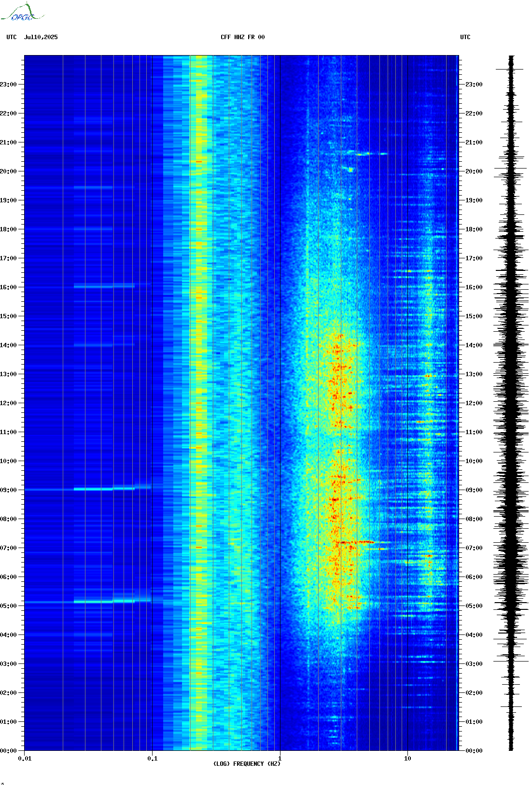Click the right axis 03:00 label
532x789 pixels.
[474, 664]
